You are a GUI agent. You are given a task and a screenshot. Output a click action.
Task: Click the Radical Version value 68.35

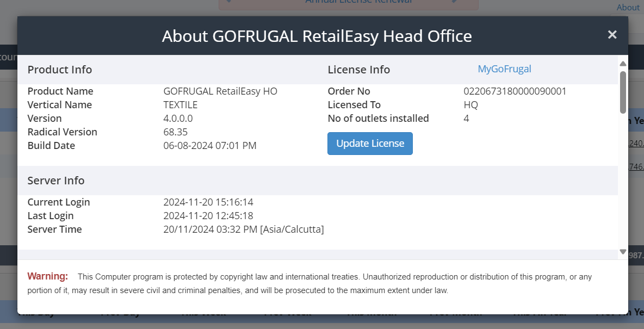tap(175, 132)
